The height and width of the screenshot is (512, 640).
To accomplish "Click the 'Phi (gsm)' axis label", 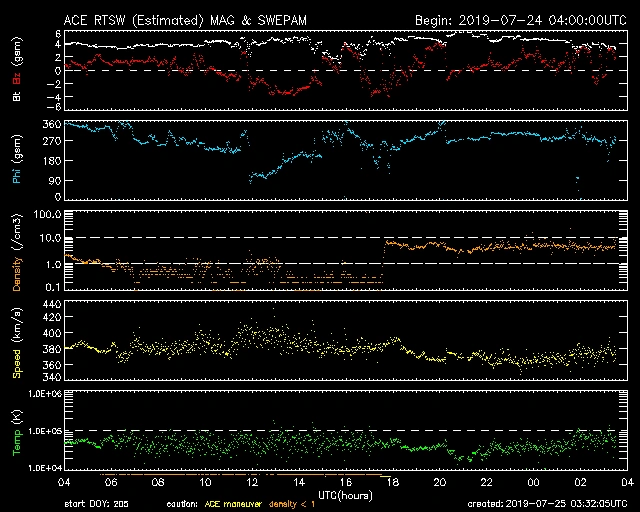I will point(17,159).
